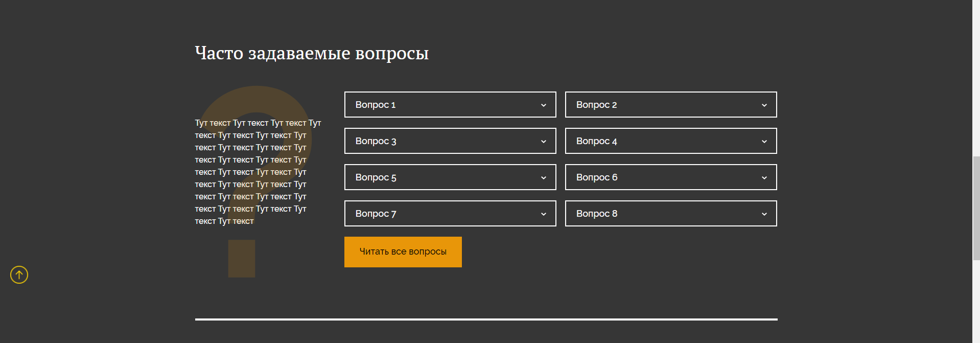The image size is (980, 343).
Task: Click the chevron icon on Вопрос 1
Action: [x=543, y=105]
